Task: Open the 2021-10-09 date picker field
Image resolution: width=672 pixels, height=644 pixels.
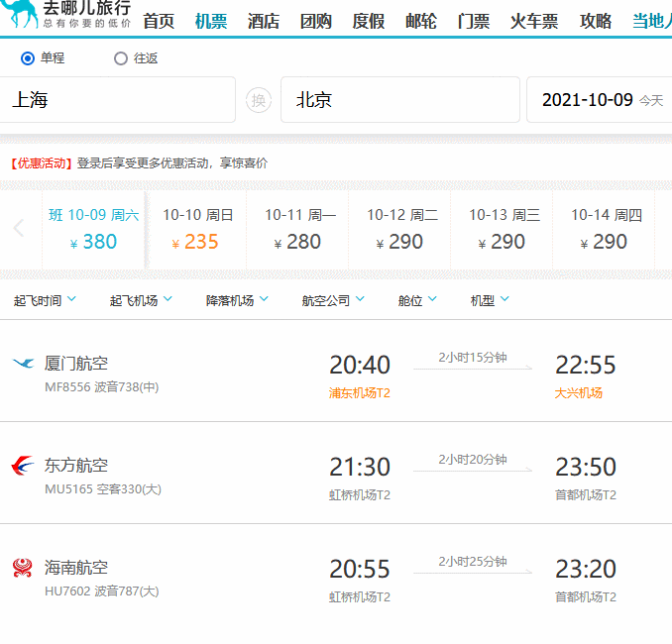Action: [599, 100]
